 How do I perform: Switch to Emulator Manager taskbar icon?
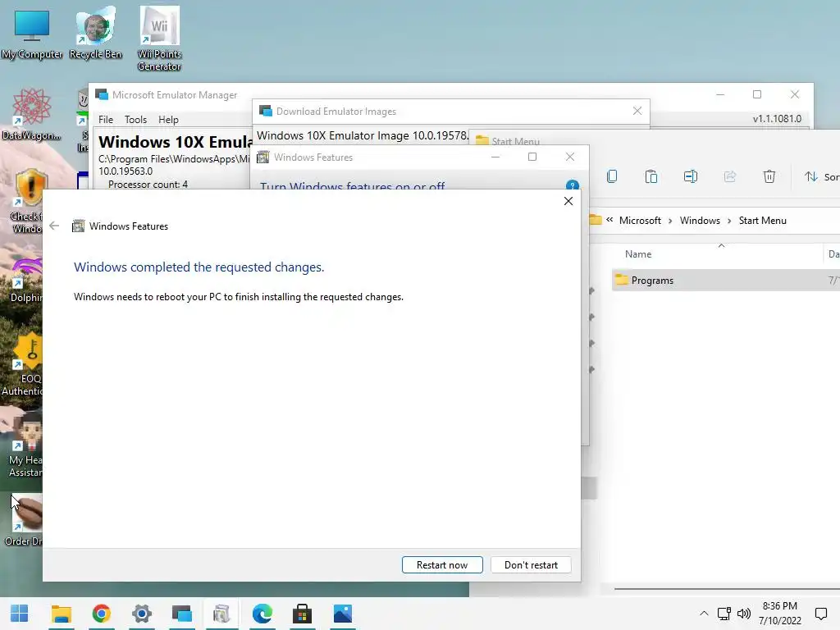point(182,614)
